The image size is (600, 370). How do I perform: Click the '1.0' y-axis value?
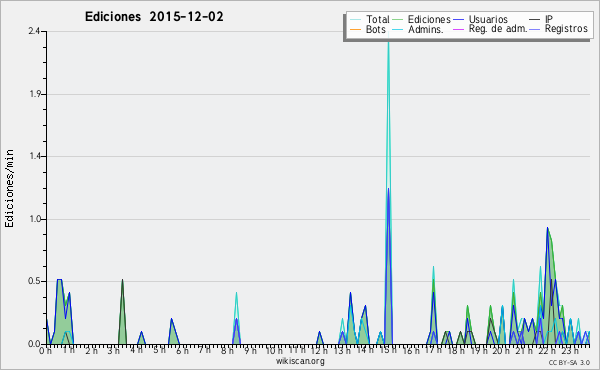coord(34,219)
